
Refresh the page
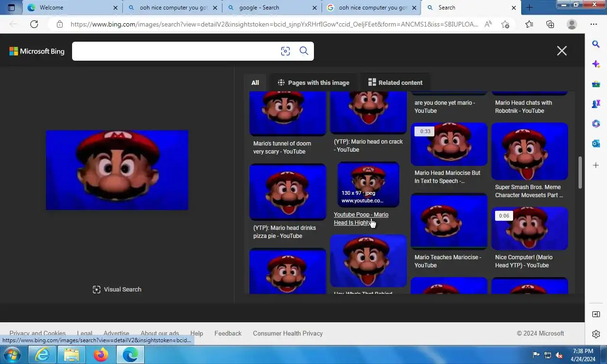34,24
